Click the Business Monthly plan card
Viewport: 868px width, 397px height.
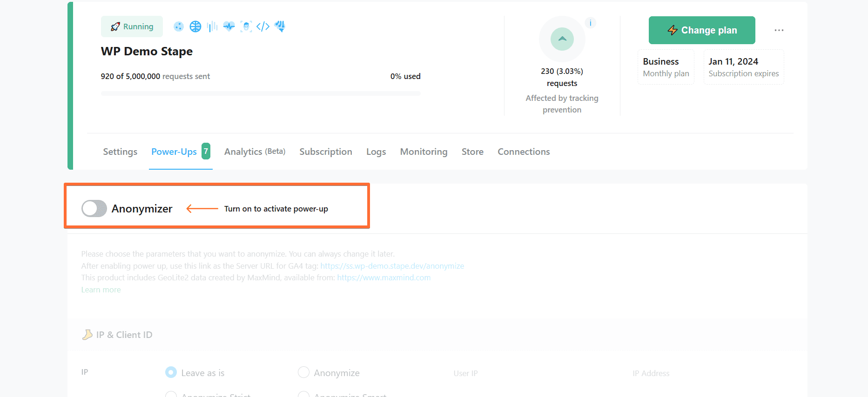pos(666,67)
